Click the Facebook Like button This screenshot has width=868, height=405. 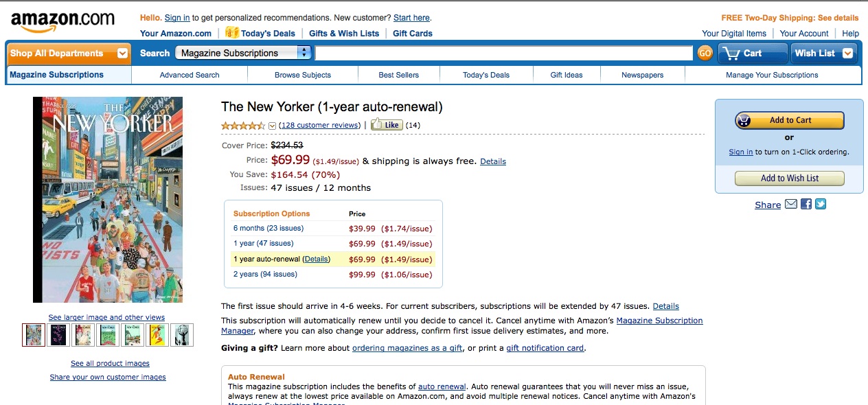386,125
